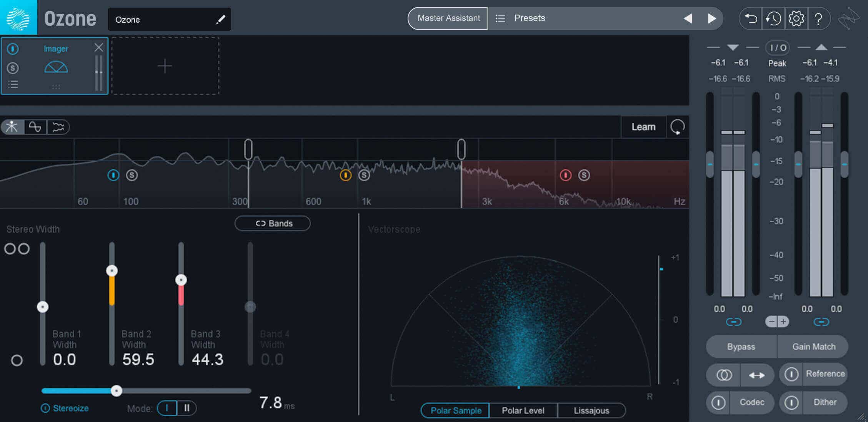The height and width of the screenshot is (422, 868).
Task: Toggle the blue Band 1 power button
Action: [113, 175]
